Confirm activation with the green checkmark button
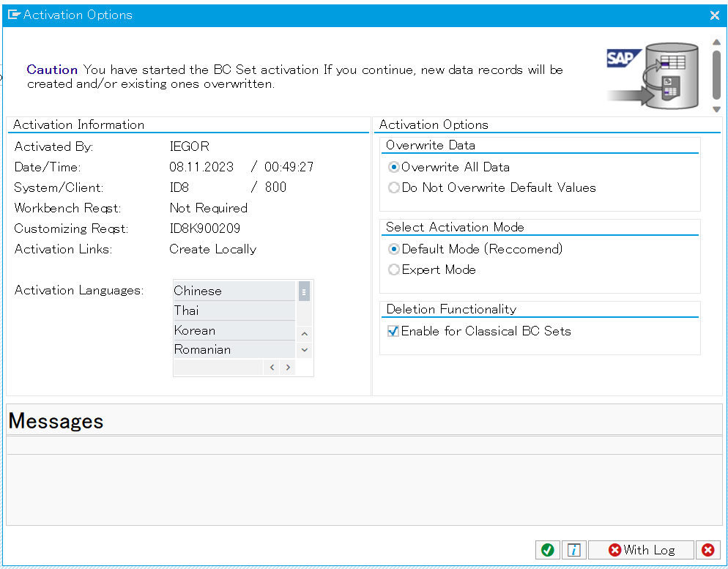The image size is (728, 569). click(547, 550)
